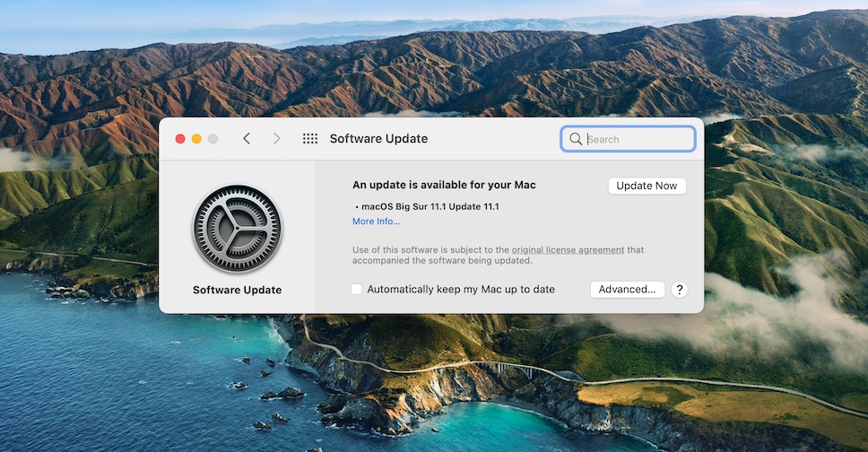Focus the Search input field
The width and height of the screenshot is (868, 452).
tap(637, 139)
